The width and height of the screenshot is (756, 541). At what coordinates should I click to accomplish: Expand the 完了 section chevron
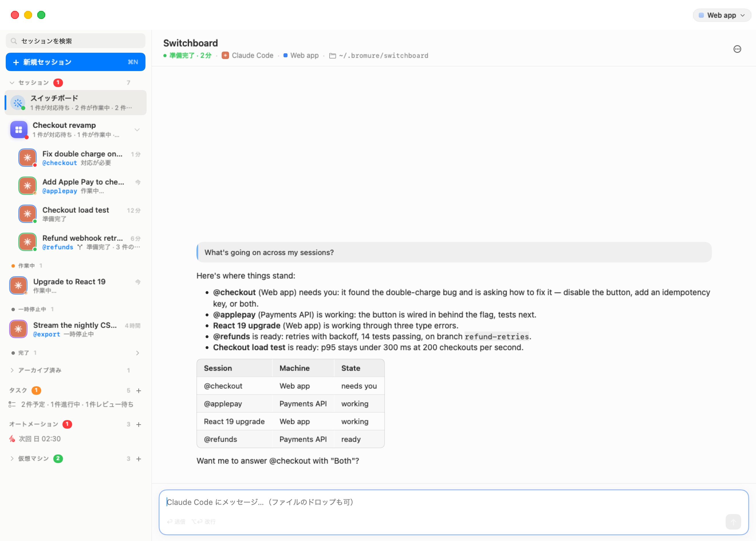[137, 353]
